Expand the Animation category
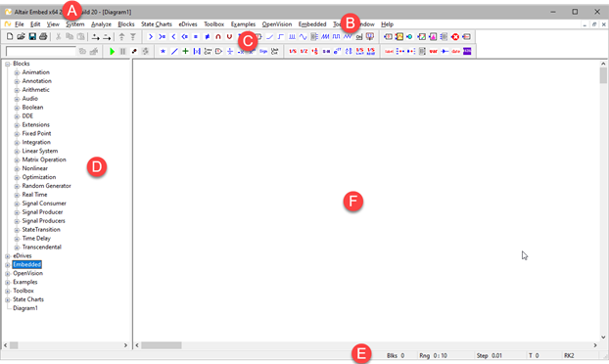The image size is (609, 364). [17, 72]
